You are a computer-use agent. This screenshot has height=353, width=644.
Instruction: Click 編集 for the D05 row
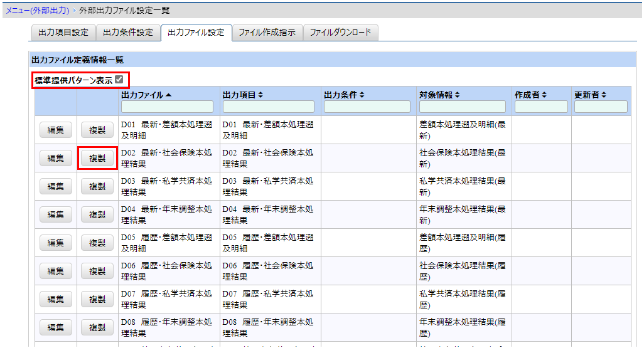pyautogui.click(x=56, y=243)
